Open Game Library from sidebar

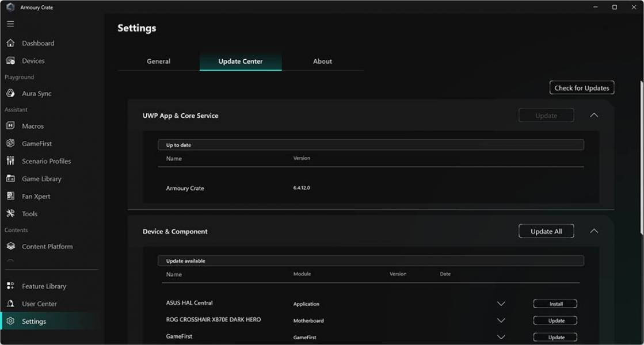point(41,179)
